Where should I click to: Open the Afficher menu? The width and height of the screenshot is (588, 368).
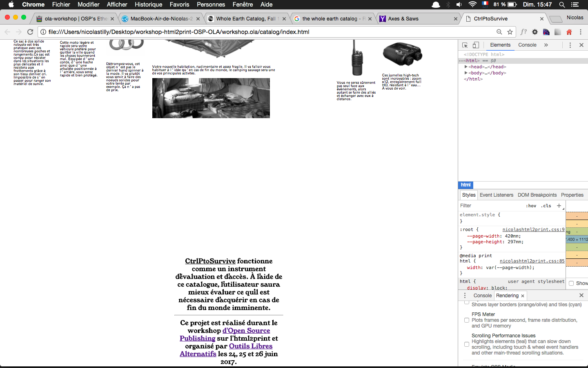(x=117, y=4)
